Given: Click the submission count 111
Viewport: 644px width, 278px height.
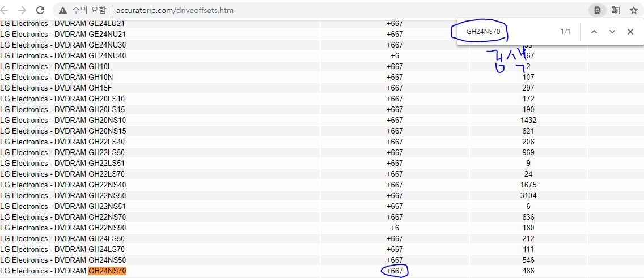Looking at the screenshot, I should tap(528, 249).
